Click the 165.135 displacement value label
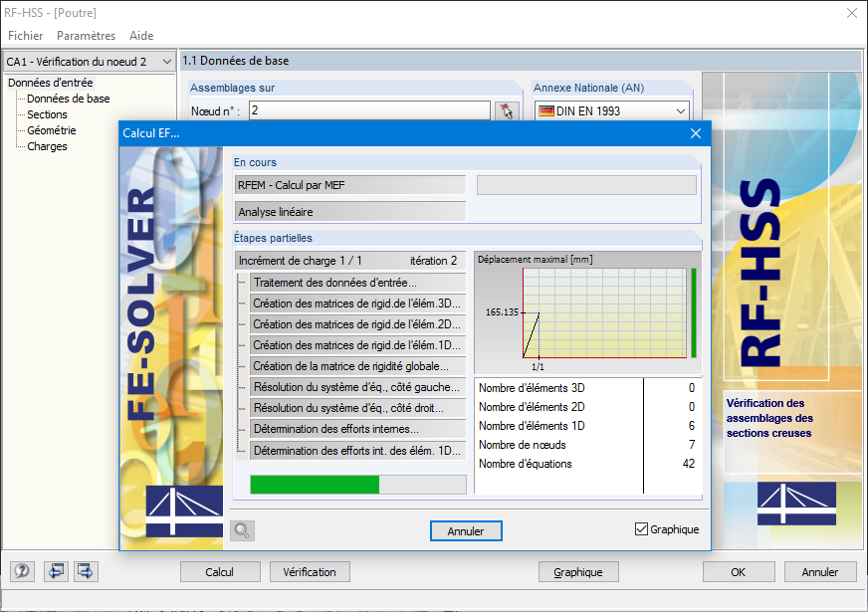 502,312
